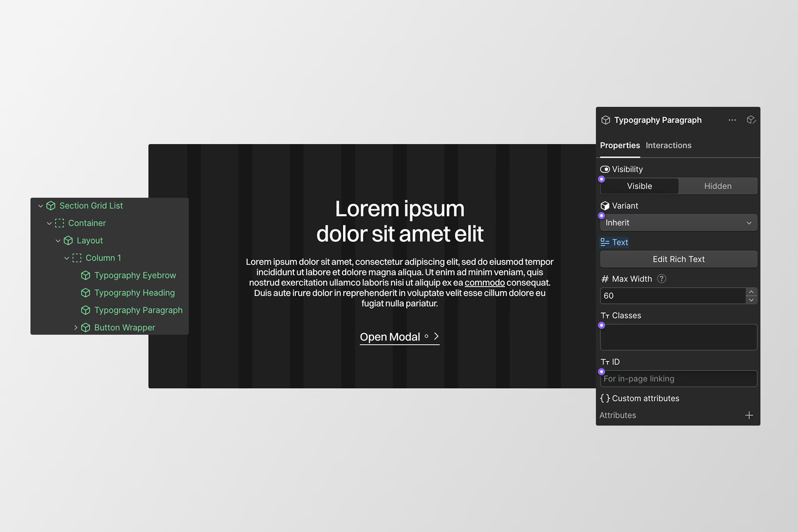Click the Classes input box

pyautogui.click(x=678, y=337)
